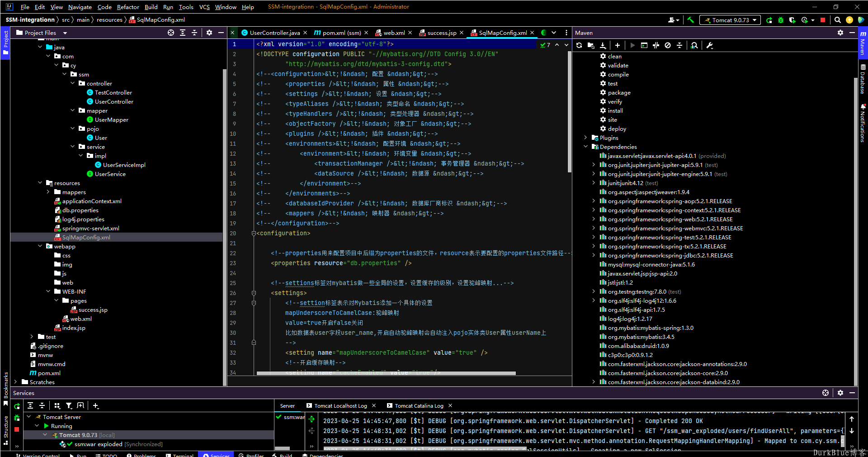Reload All Maven Projects icon
The image size is (868, 457).
tap(579, 45)
